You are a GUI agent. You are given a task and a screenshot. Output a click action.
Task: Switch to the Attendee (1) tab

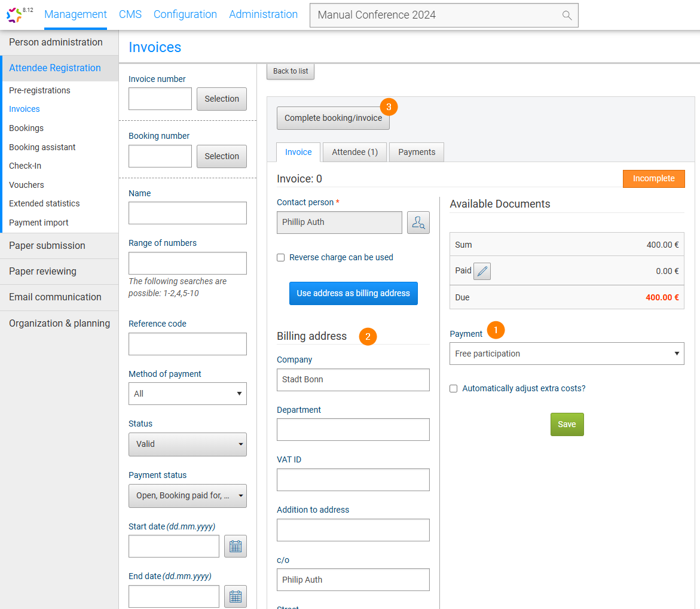click(x=354, y=152)
